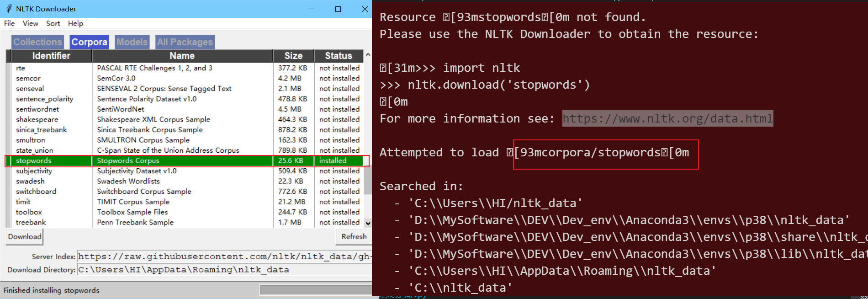868x299 pixels.
Task: Click the Download button
Action: point(25,236)
